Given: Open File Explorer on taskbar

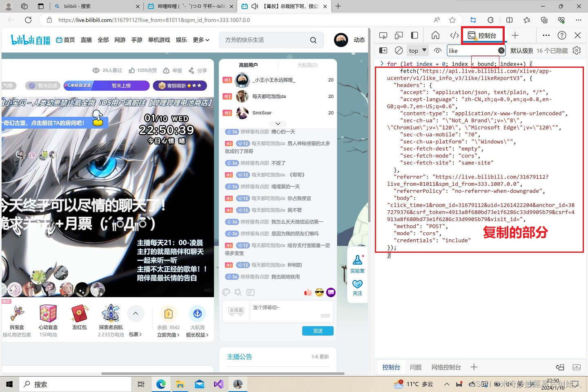Looking at the screenshot, I should [x=180, y=384].
